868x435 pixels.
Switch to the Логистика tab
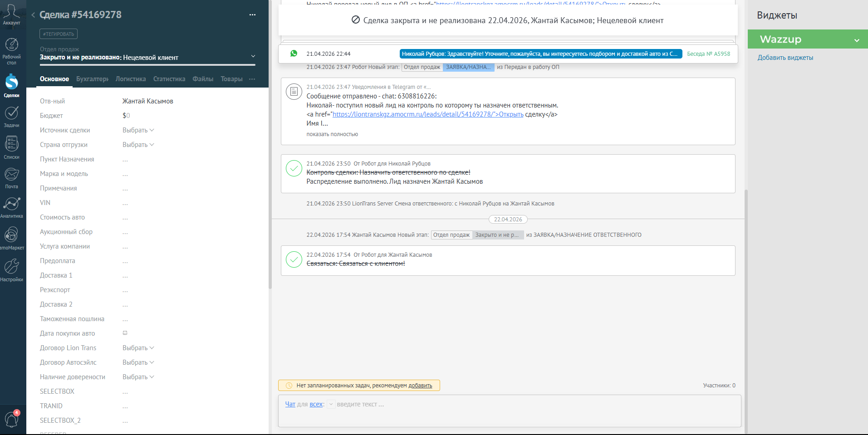pyautogui.click(x=131, y=79)
